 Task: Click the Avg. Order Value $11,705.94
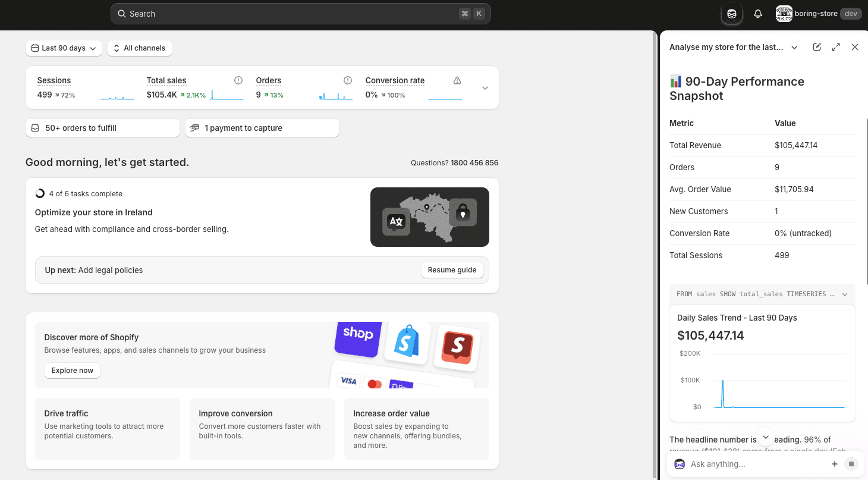[794, 189]
